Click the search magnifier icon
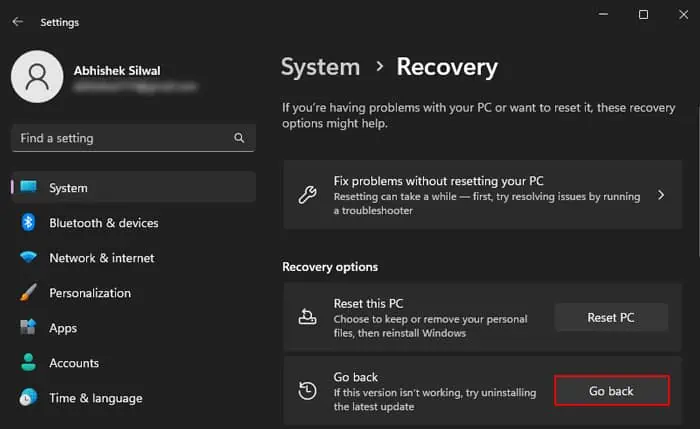 [x=239, y=138]
